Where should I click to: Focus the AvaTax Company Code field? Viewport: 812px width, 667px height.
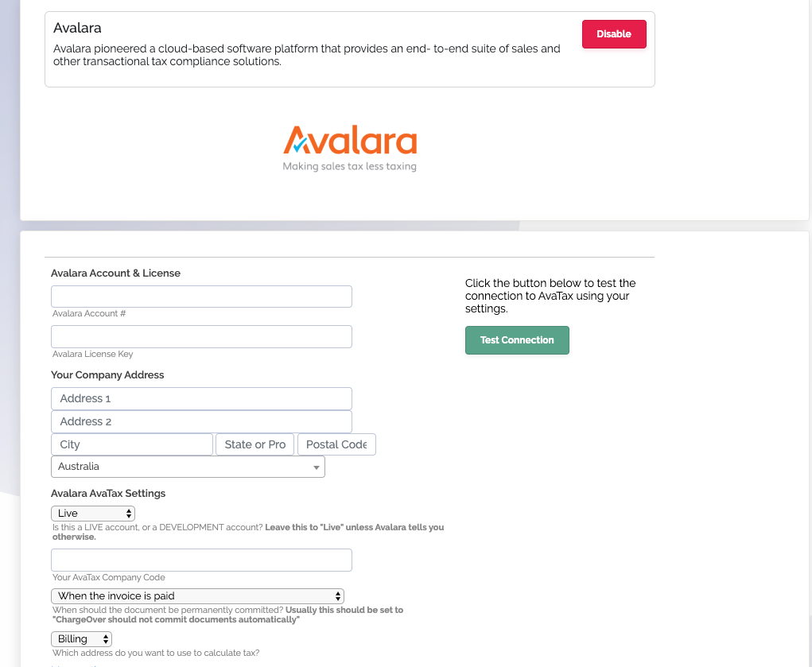tap(201, 560)
